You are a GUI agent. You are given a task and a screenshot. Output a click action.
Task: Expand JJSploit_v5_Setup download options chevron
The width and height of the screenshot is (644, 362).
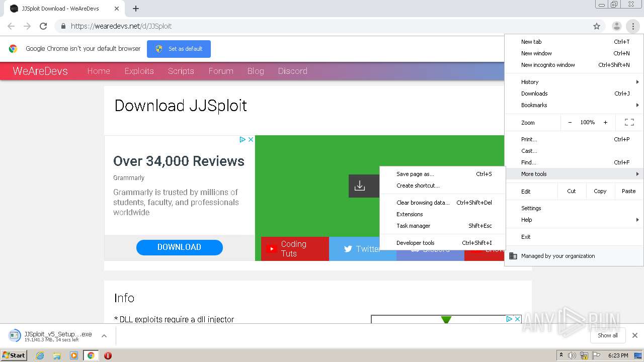click(104, 336)
